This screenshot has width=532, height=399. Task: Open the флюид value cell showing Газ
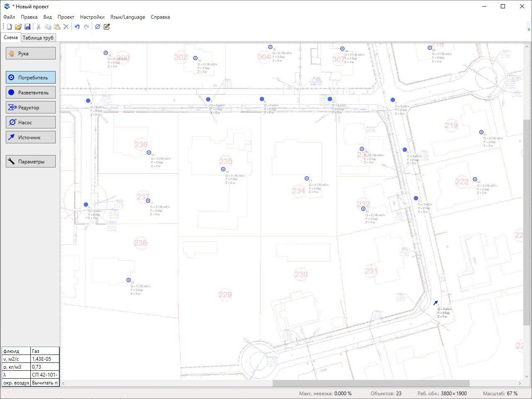coord(45,351)
